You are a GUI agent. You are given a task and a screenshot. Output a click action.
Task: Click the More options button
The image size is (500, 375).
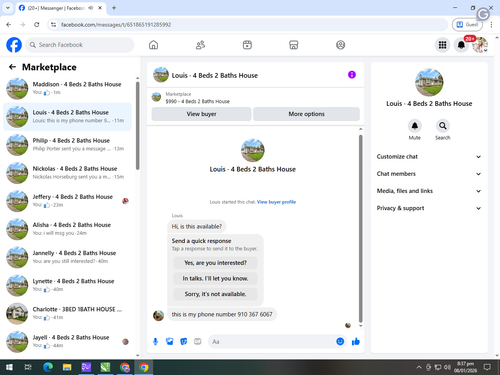point(306,114)
